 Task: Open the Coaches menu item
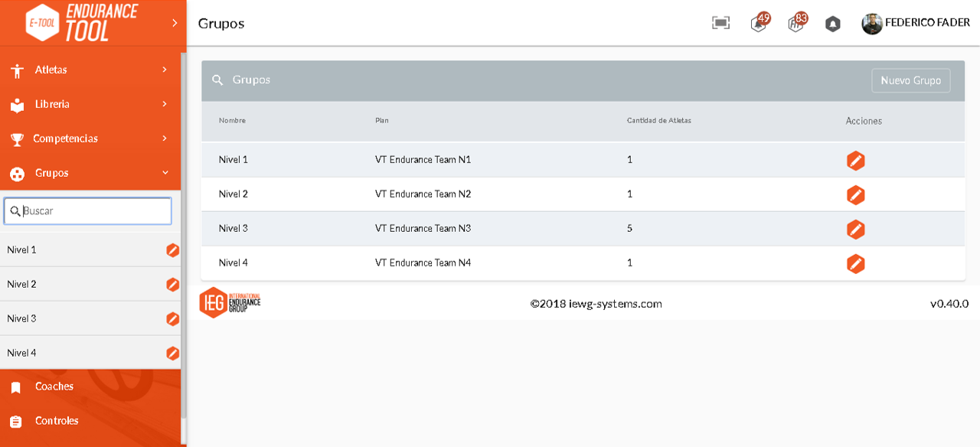90,387
